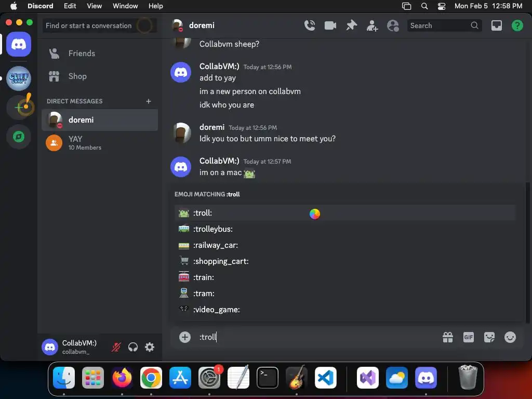Click the troll emoji in 'im on a mac' message

point(249,173)
